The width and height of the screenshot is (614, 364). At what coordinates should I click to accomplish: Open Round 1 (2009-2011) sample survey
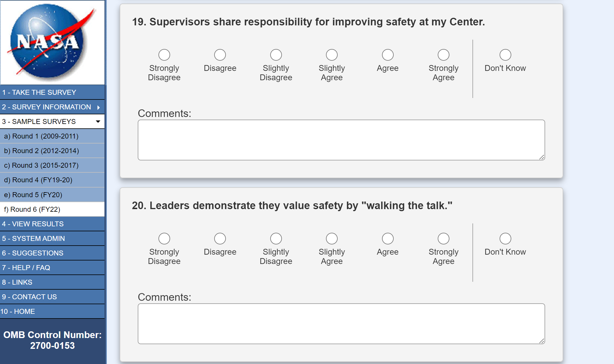pyautogui.click(x=41, y=136)
